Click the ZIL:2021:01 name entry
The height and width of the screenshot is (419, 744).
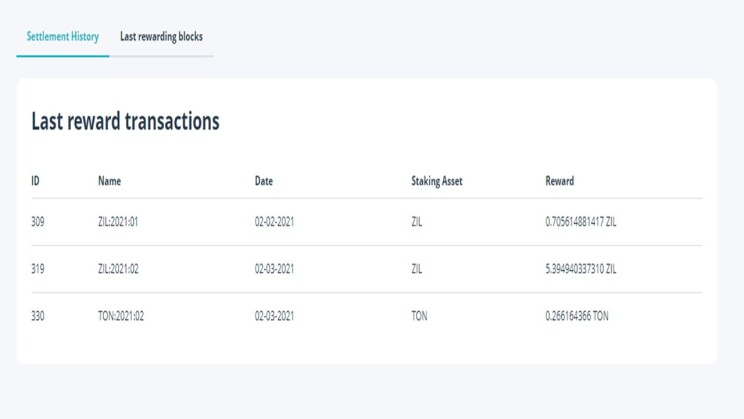[118, 222]
